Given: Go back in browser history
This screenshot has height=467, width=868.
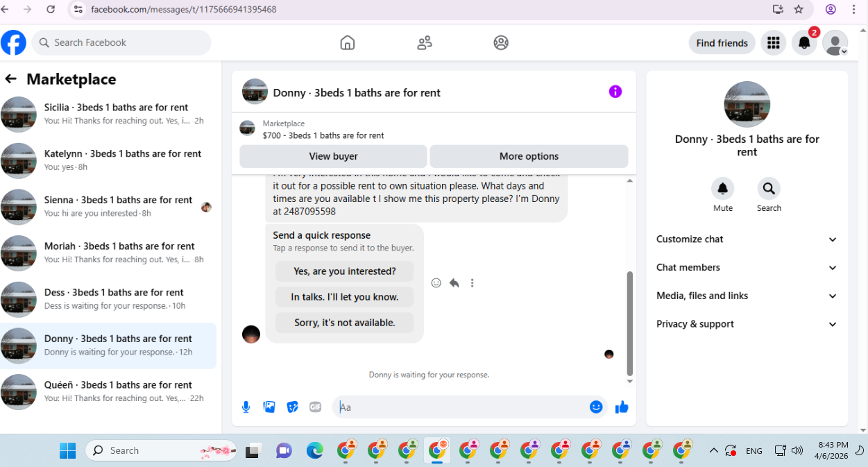Looking at the screenshot, I should coord(6,10).
